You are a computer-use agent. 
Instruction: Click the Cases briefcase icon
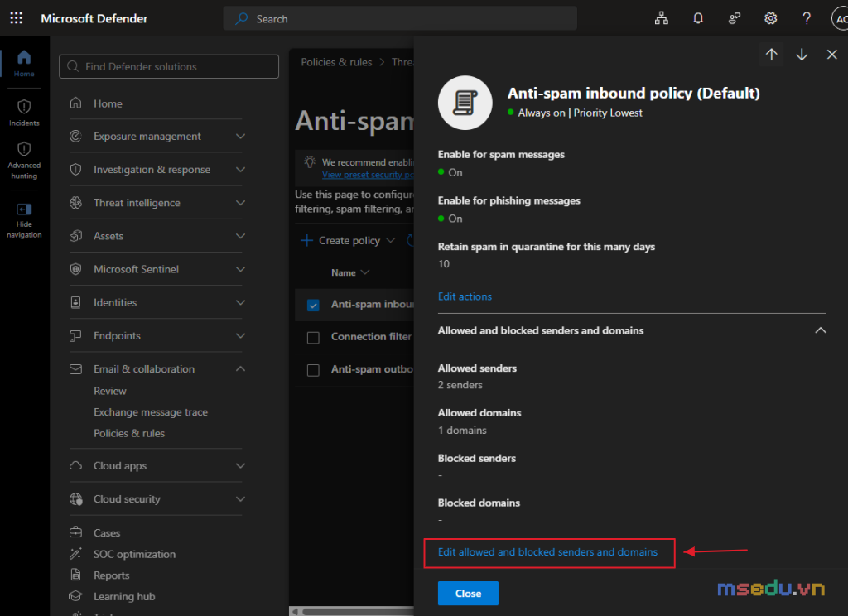tap(75, 532)
